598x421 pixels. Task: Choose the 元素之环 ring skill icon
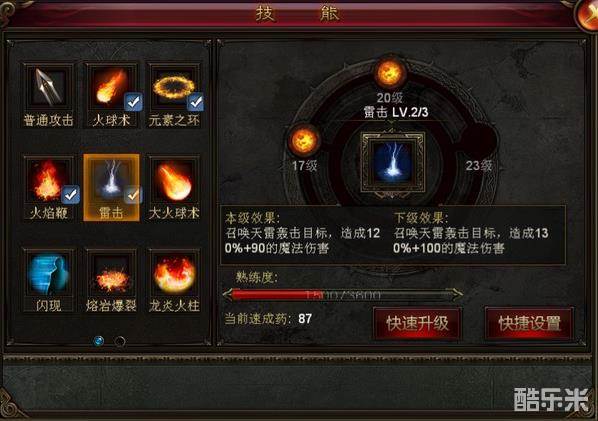(174, 87)
